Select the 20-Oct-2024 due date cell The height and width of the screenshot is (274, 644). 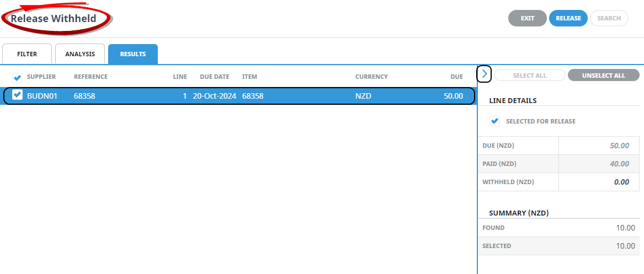[215, 96]
